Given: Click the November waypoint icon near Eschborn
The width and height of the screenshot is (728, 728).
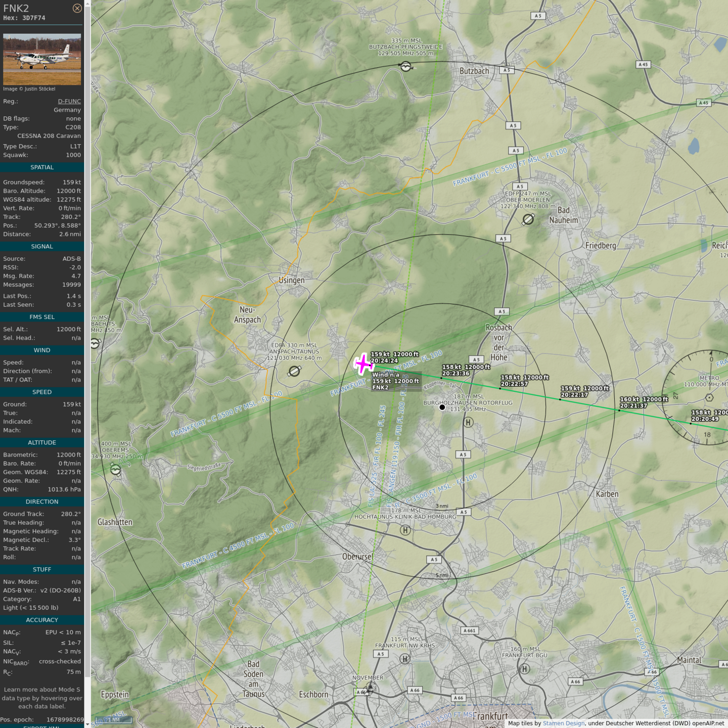Looking at the screenshot, I should tap(370, 688).
